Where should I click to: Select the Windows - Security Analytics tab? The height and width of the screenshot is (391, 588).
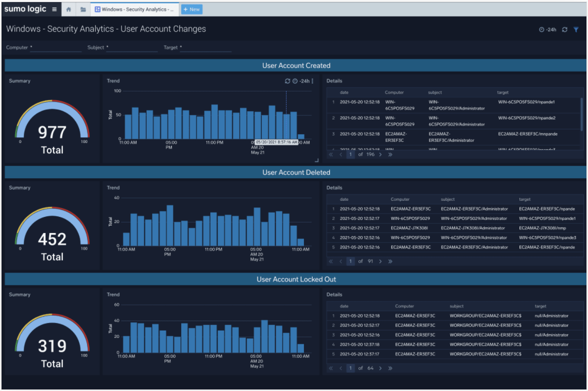(134, 9)
